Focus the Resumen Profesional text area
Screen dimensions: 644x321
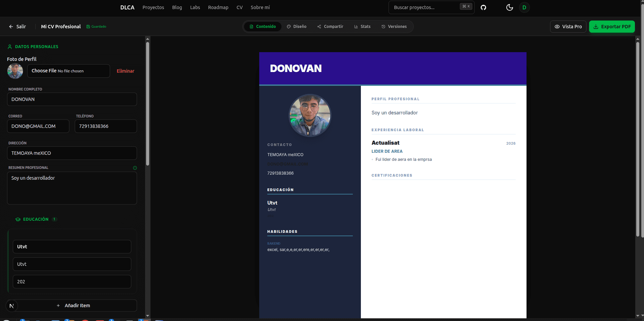[x=72, y=188]
